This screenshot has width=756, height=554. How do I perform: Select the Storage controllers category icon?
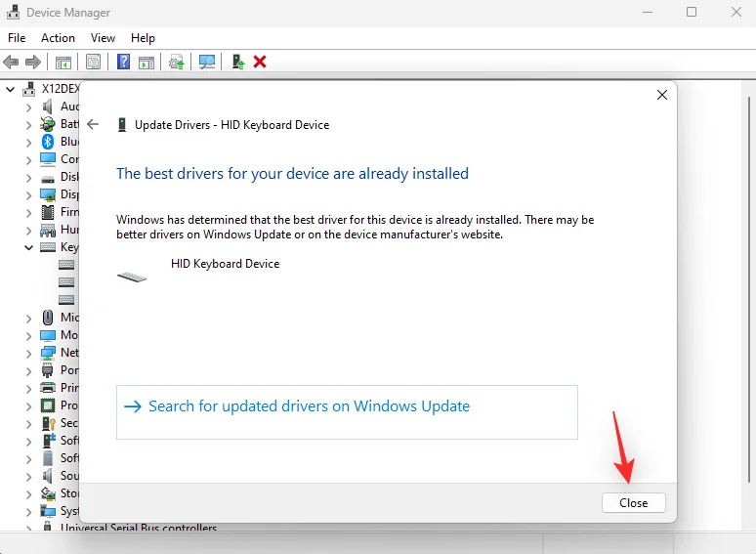(x=48, y=493)
